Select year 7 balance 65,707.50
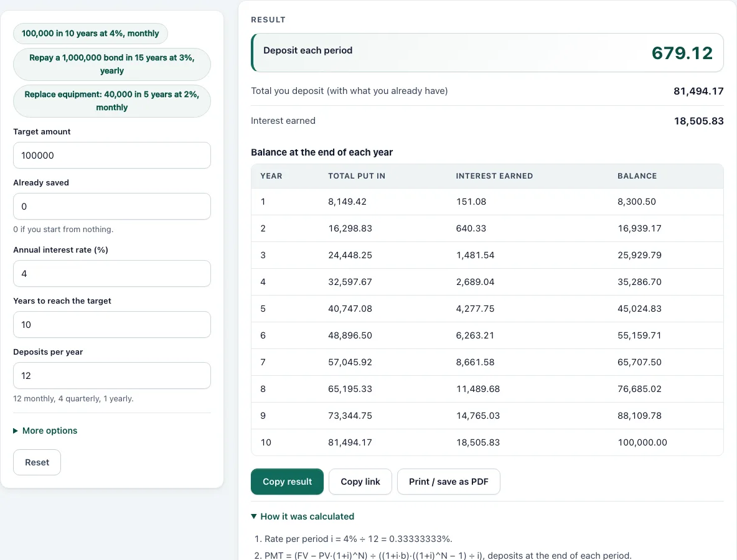Viewport: 737px width, 560px height. click(639, 362)
